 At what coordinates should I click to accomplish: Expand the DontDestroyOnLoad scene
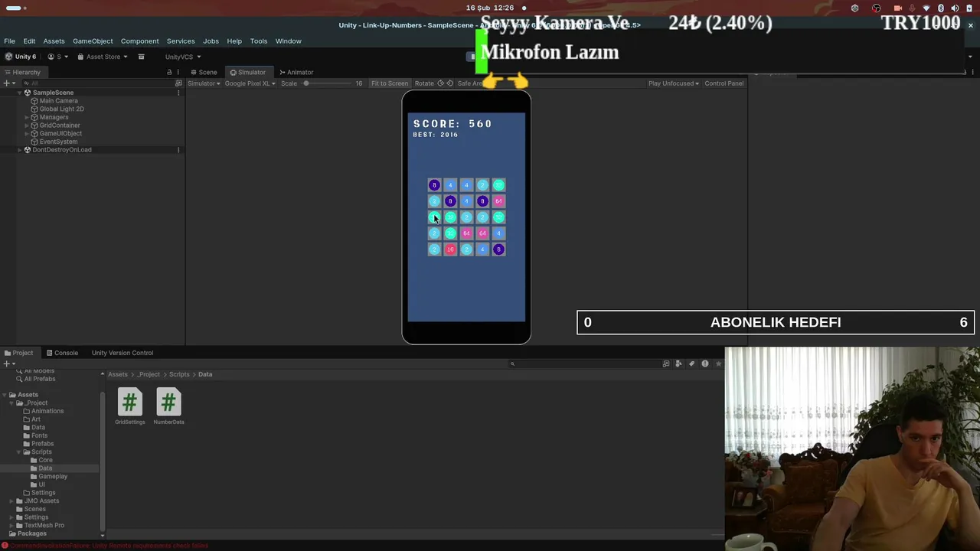(19, 150)
